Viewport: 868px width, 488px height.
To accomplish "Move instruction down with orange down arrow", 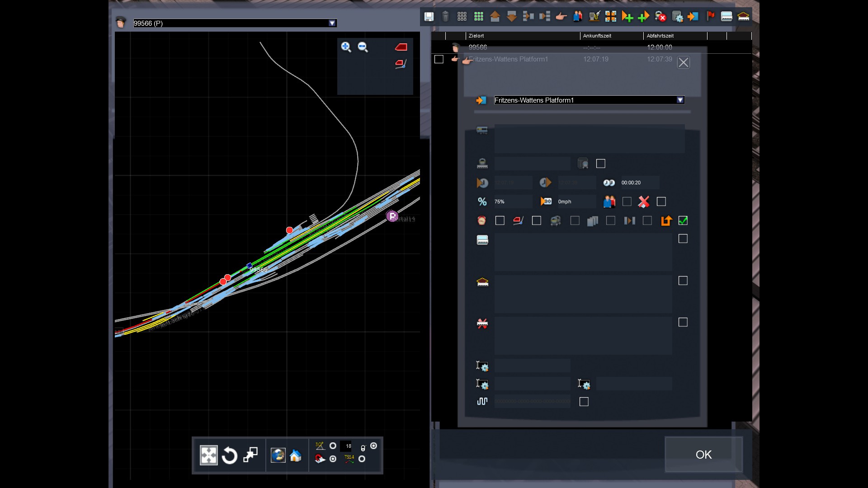I will (x=512, y=17).
